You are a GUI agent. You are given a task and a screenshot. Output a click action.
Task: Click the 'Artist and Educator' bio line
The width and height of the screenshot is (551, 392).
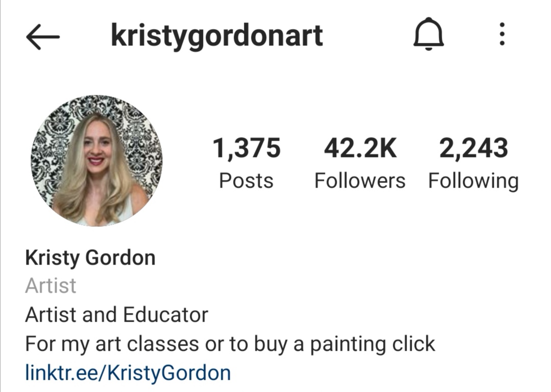tap(117, 315)
